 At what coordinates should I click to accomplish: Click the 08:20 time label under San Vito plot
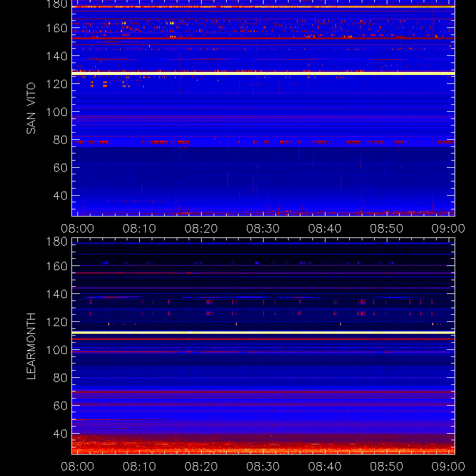[x=201, y=228]
